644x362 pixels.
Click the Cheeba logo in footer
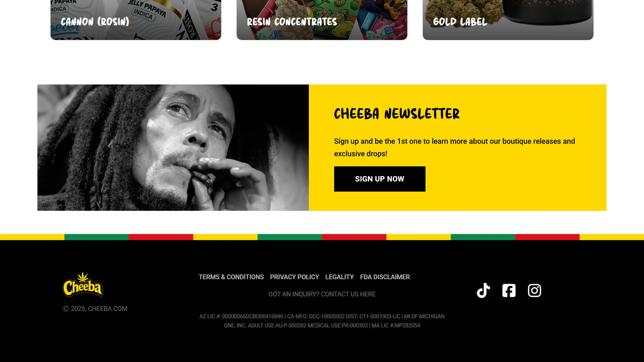point(83,284)
